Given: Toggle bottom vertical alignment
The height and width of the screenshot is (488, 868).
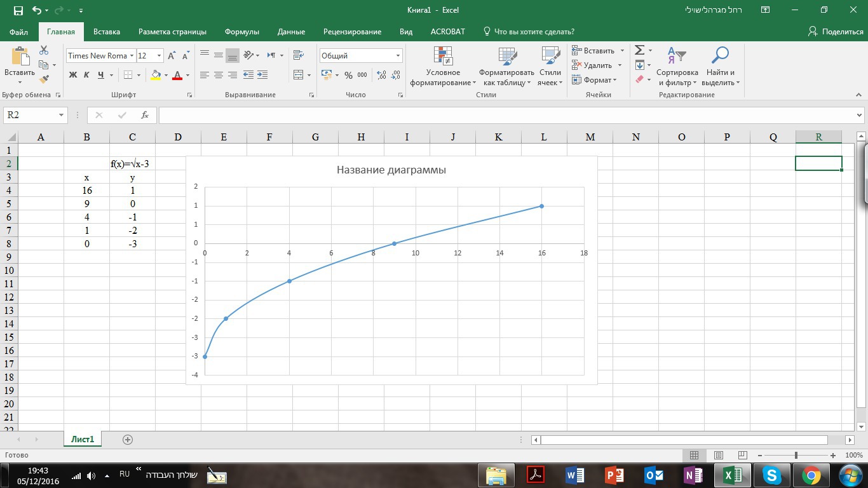Looking at the screenshot, I should click(x=233, y=56).
